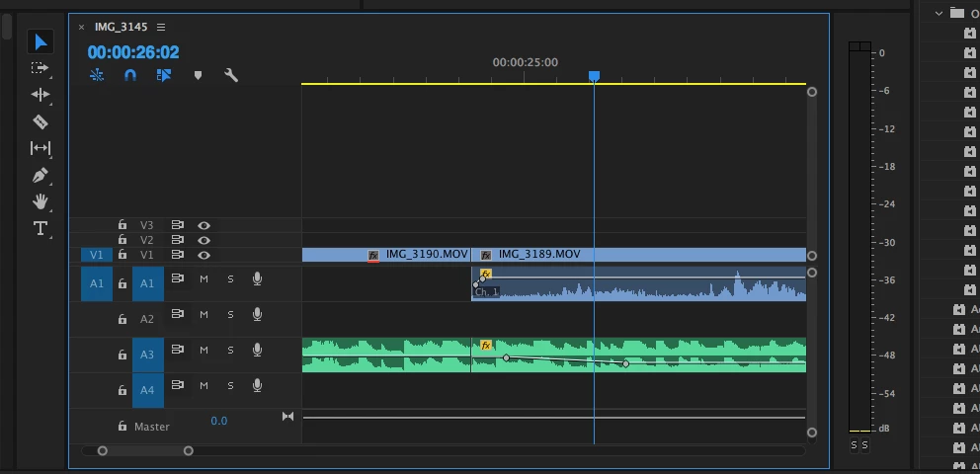Select the Track Select Forward tool
This screenshot has width=980, height=474.
[40, 68]
